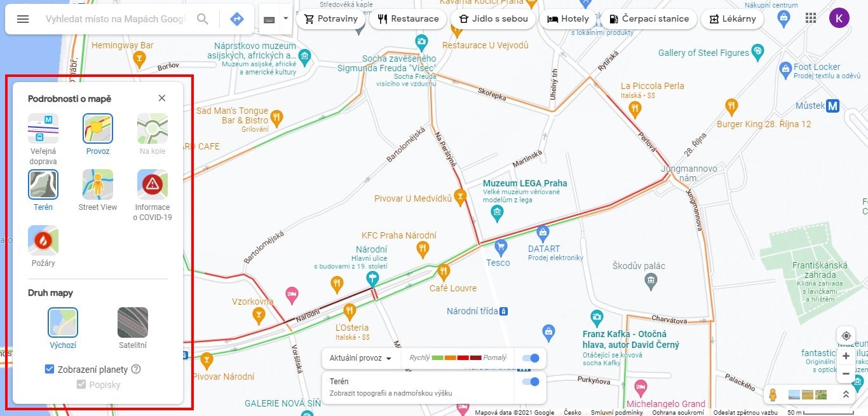Turn off the Terén terrain switch
Screen dimensions: 868x416
(531, 382)
